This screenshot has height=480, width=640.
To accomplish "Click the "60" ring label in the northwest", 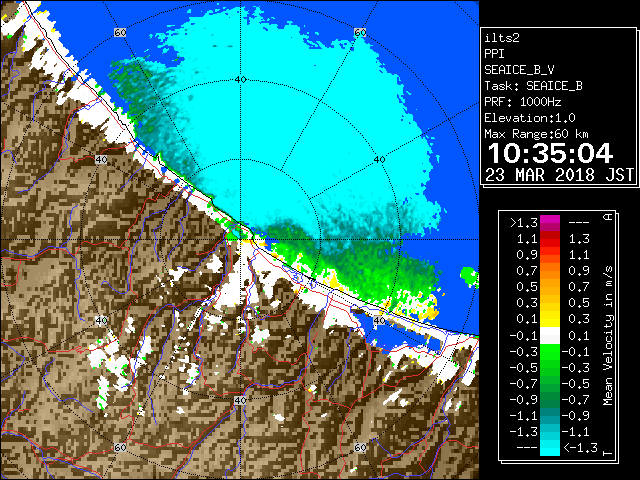I will (x=120, y=33).
